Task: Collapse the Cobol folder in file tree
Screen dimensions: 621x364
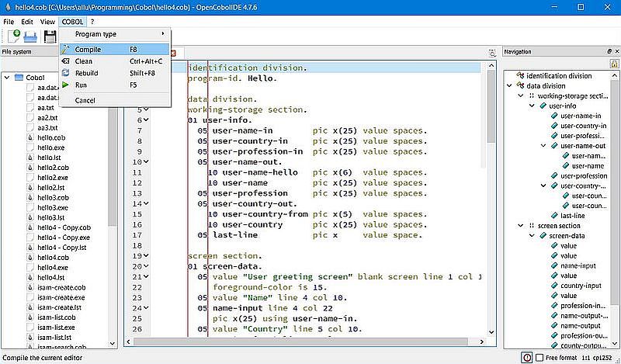Action: pos(7,78)
